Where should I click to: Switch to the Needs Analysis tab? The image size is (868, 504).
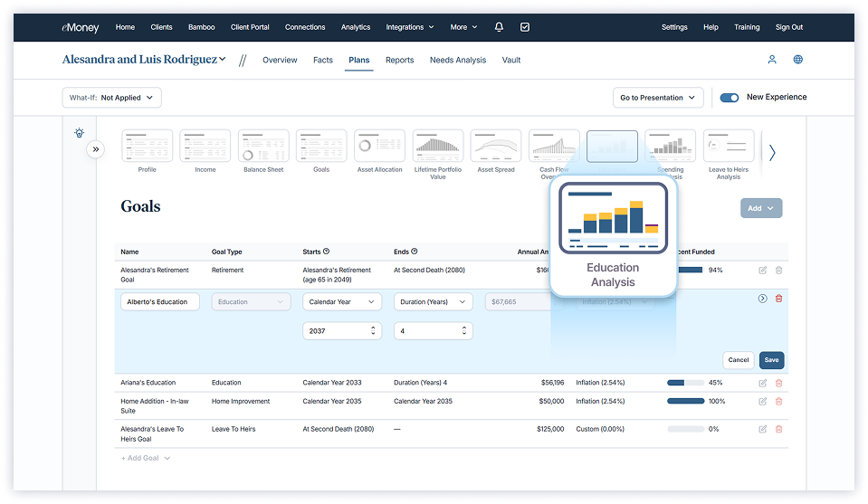point(457,61)
